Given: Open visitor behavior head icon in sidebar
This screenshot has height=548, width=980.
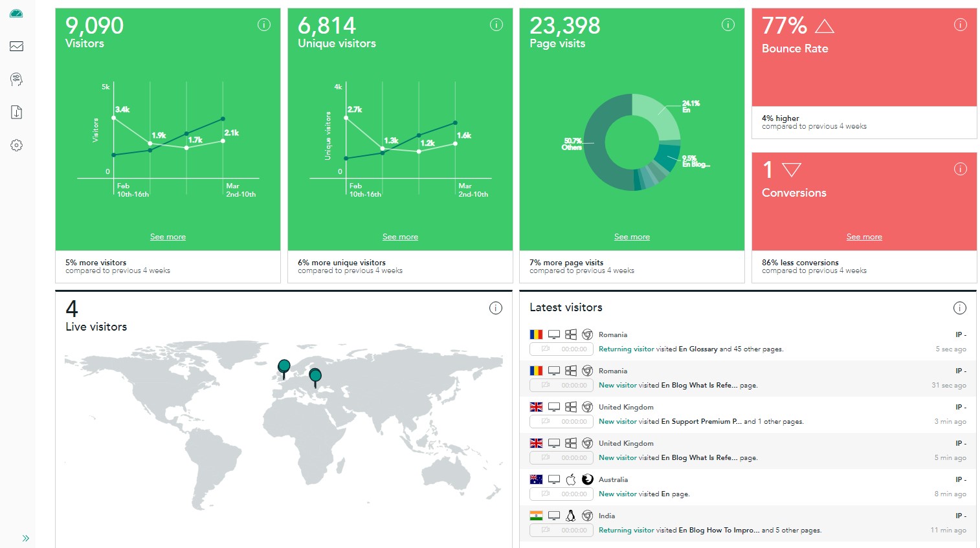Looking at the screenshot, I should 16,79.
